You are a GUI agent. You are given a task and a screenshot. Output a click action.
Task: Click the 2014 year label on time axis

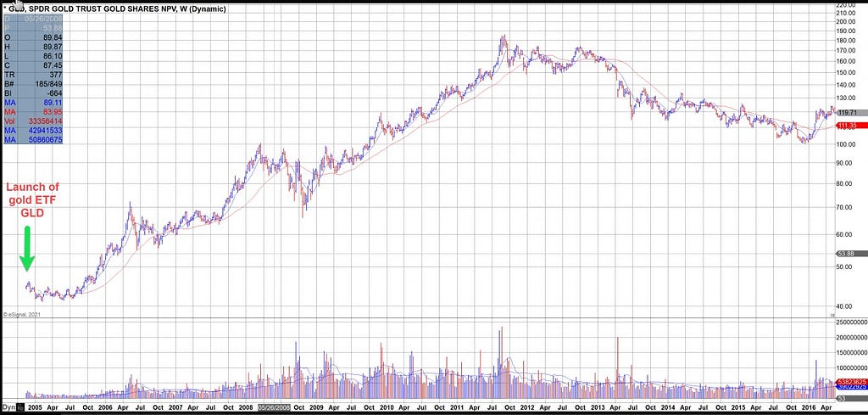pos(669,407)
